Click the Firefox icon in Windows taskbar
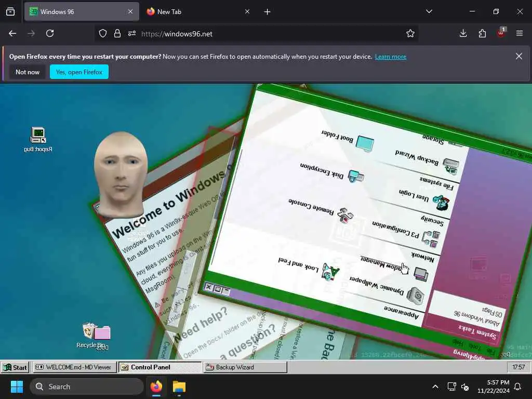This screenshot has width=532, height=399. (156, 387)
